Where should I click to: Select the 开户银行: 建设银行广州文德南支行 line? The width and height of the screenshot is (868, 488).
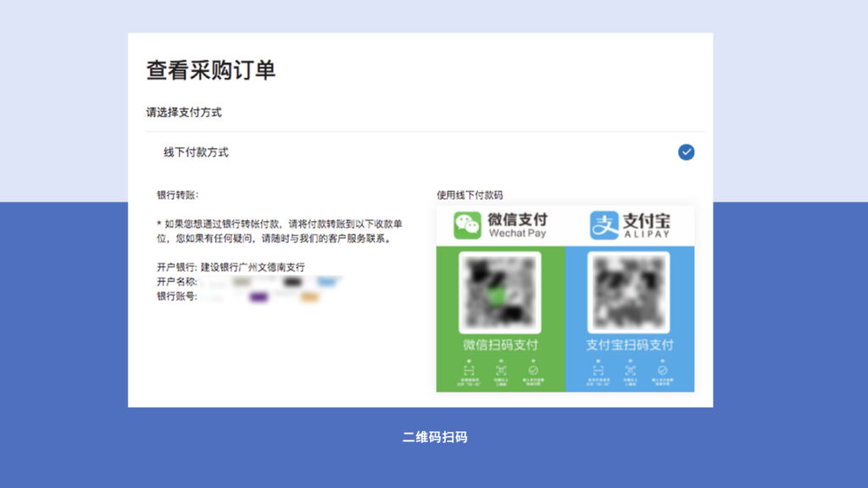click(231, 267)
